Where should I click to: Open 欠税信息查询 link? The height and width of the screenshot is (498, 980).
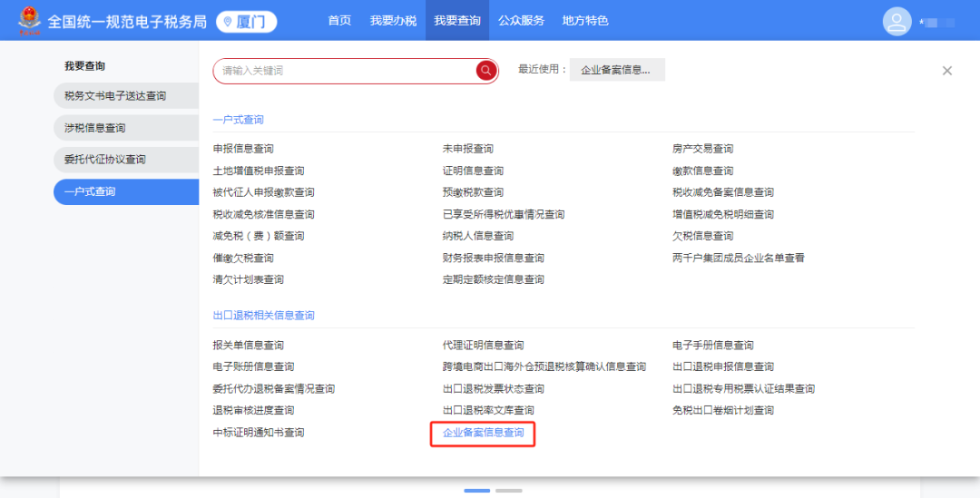[702, 236]
